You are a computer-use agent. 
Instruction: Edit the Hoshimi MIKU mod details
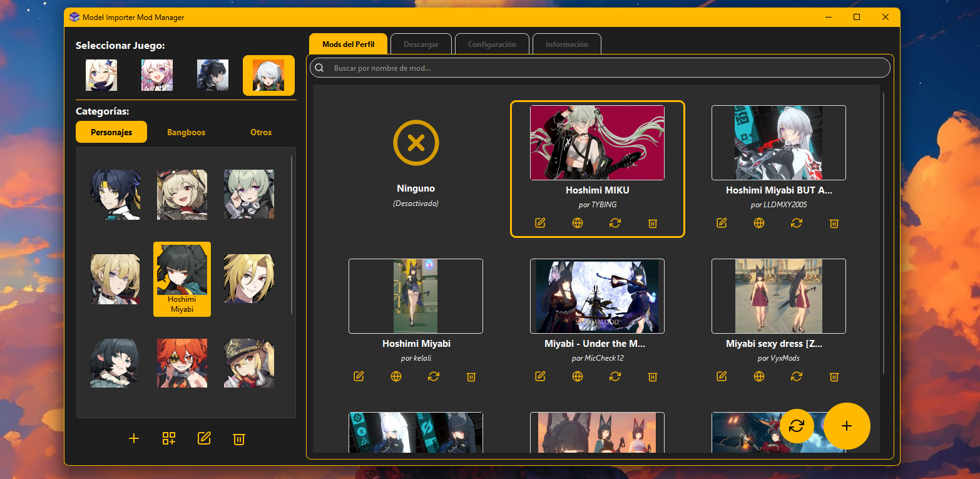(539, 222)
